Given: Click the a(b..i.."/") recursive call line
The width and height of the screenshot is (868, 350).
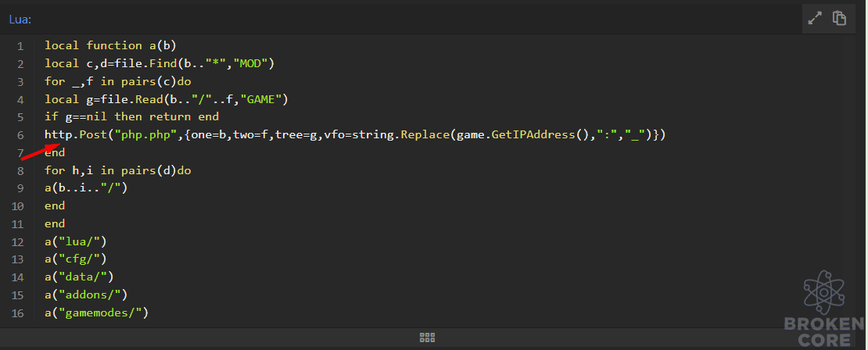Looking at the screenshot, I should pyautogui.click(x=86, y=188).
